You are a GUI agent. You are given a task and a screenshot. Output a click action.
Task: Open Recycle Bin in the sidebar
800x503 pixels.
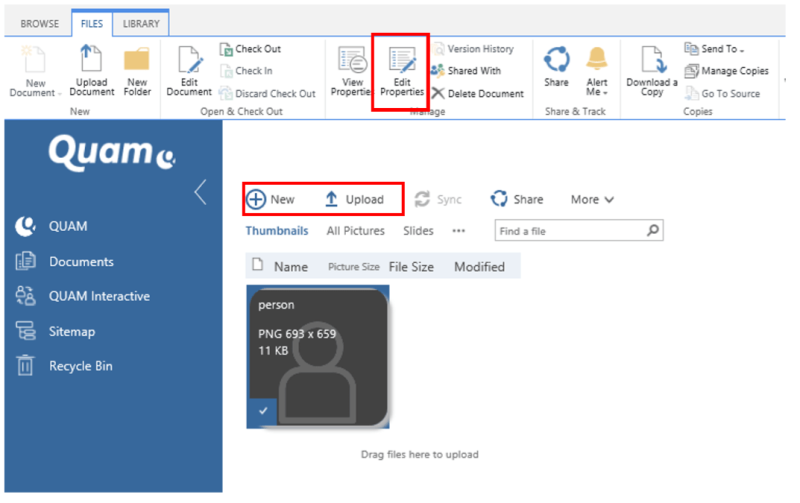80,366
